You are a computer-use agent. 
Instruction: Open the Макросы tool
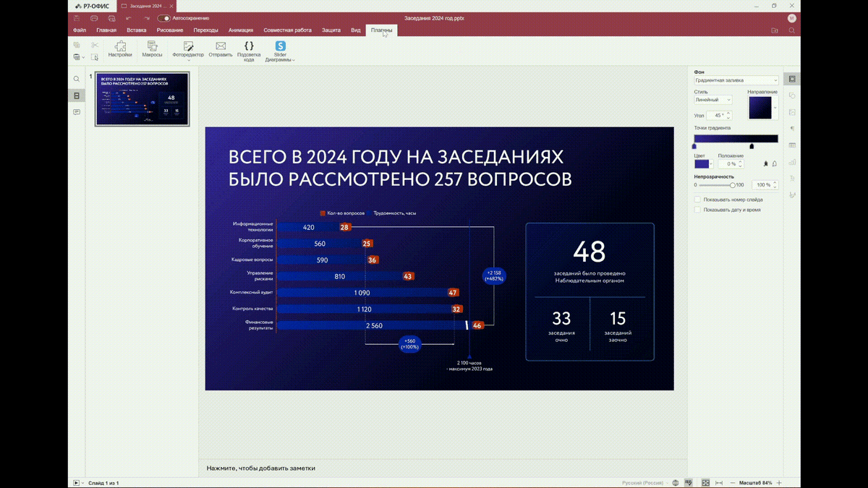152,49
